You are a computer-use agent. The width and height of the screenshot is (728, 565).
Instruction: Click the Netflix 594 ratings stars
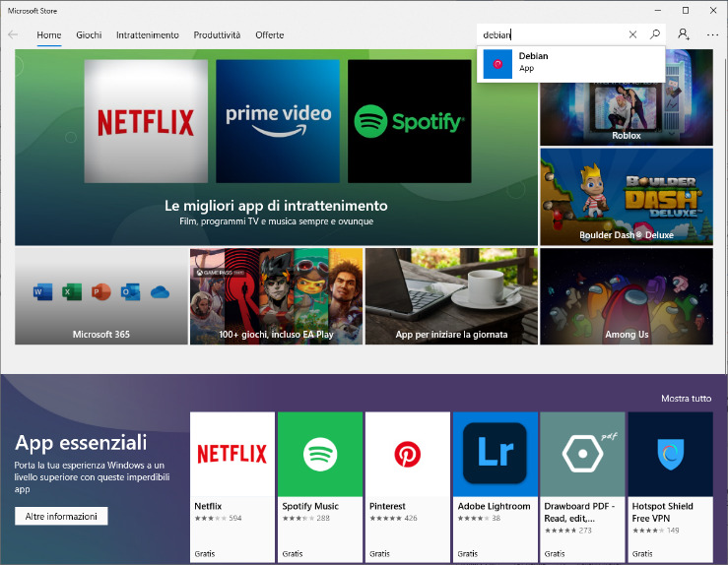tap(211, 518)
